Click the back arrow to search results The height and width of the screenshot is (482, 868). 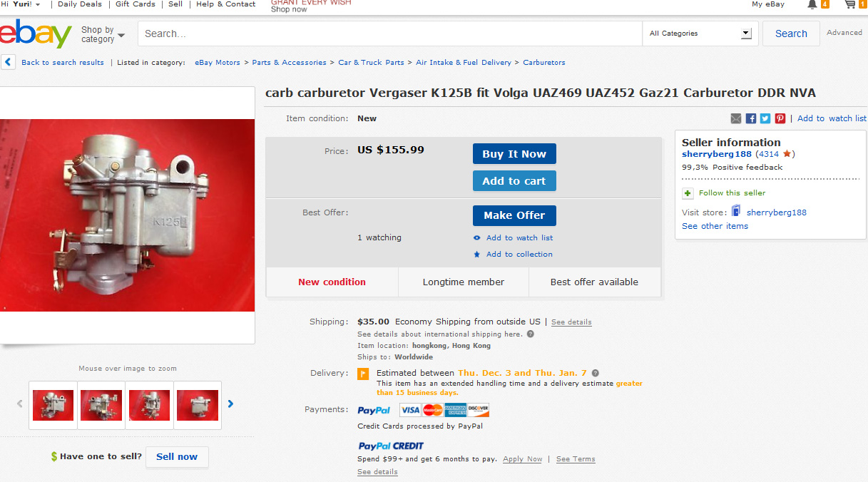pyautogui.click(x=8, y=62)
